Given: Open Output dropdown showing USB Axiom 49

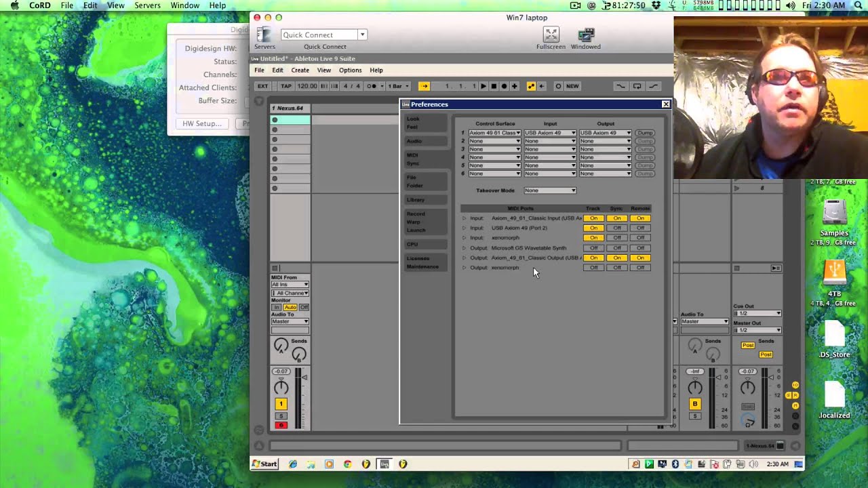Looking at the screenshot, I should click(606, 133).
